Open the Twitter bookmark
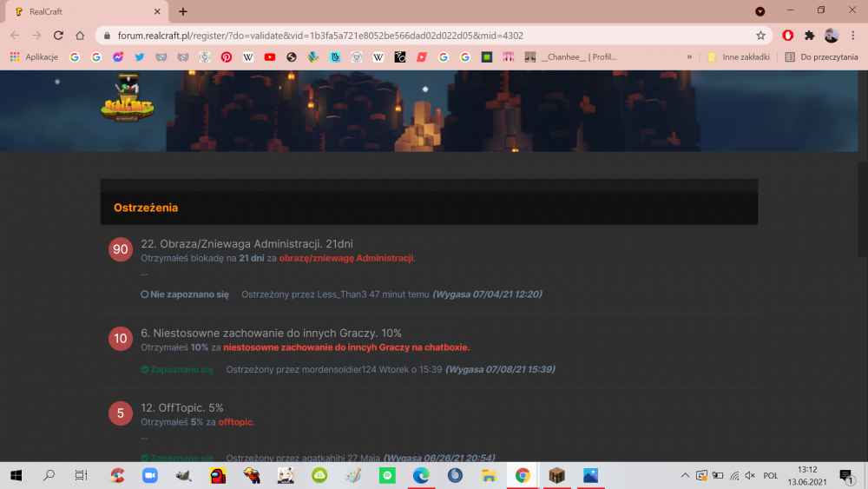The width and height of the screenshot is (868, 489). coord(139,57)
